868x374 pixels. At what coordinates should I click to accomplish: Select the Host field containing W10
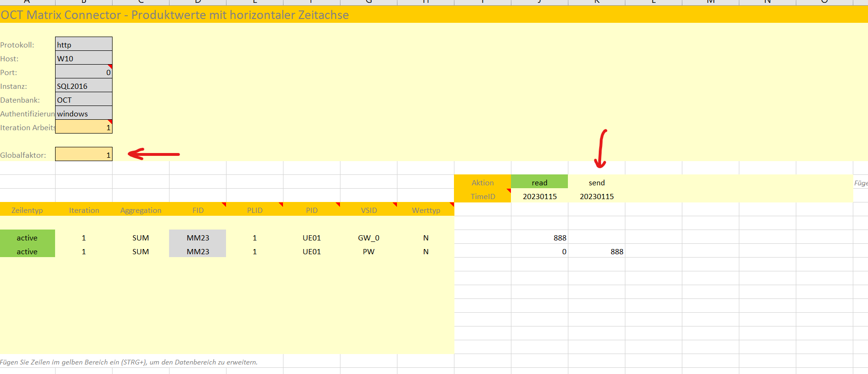pyautogui.click(x=84, y=58)
